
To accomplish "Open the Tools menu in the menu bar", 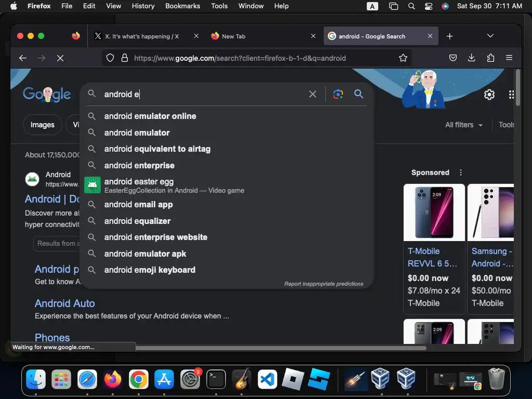I will pyautogui.click(x=219, y=6).
